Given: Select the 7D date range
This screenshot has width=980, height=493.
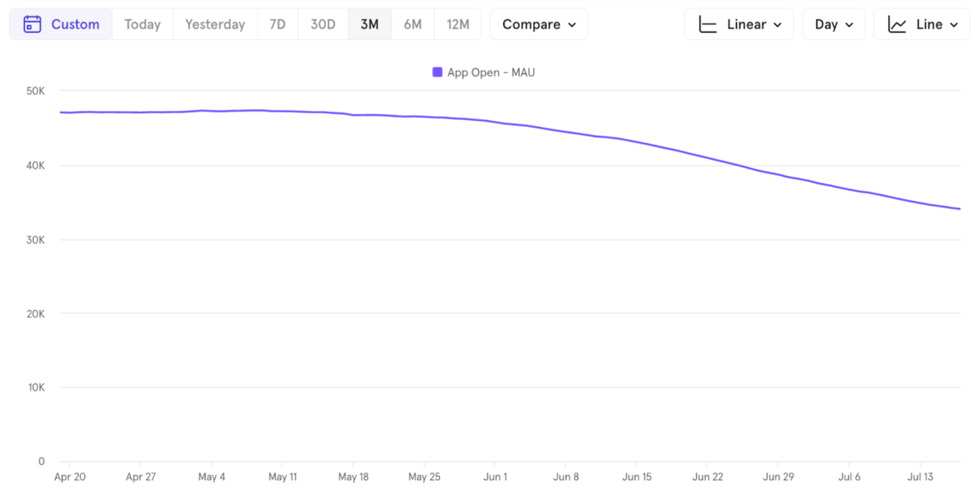Looking at the screenshot, I should (278, 24).
